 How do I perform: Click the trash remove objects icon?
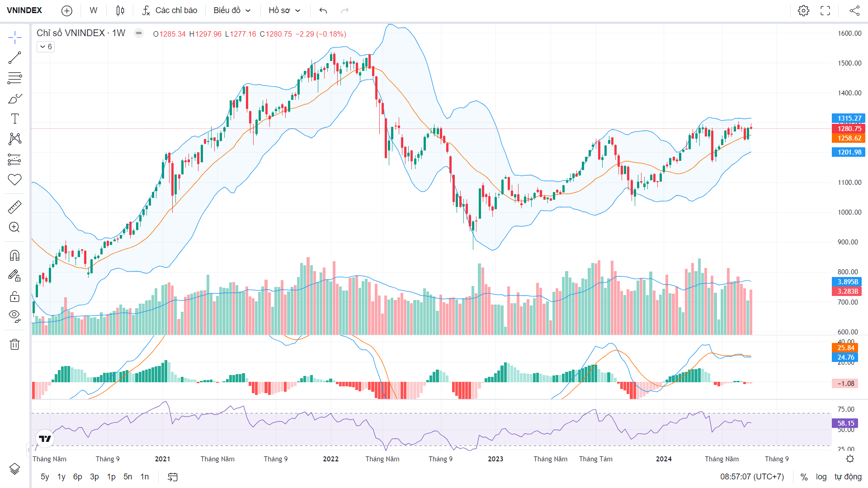(15, 344)
